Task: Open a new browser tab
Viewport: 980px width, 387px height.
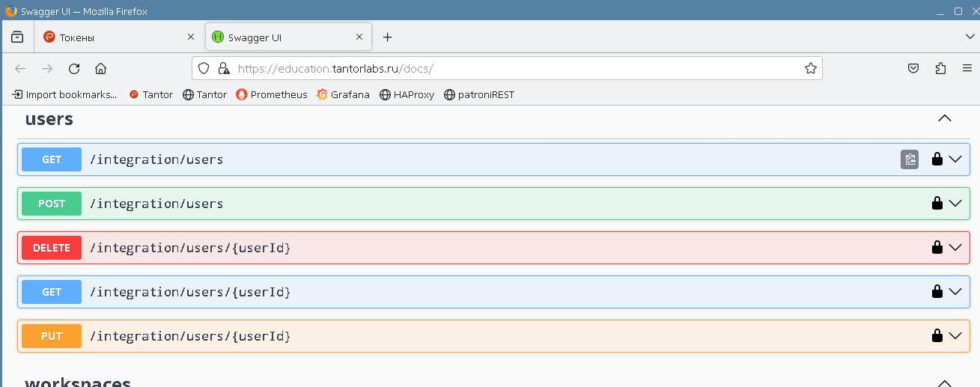Action: pyautogui.click(x=387, y=37)
